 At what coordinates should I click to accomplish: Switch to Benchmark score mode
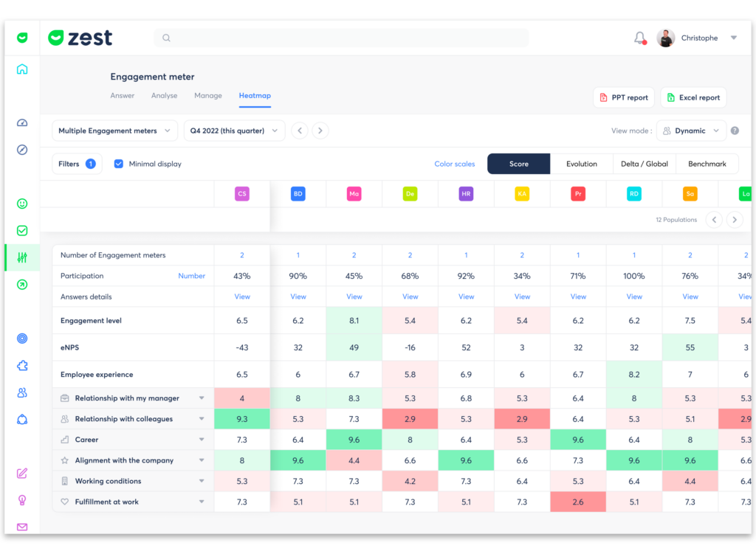[x=707, y=164]
